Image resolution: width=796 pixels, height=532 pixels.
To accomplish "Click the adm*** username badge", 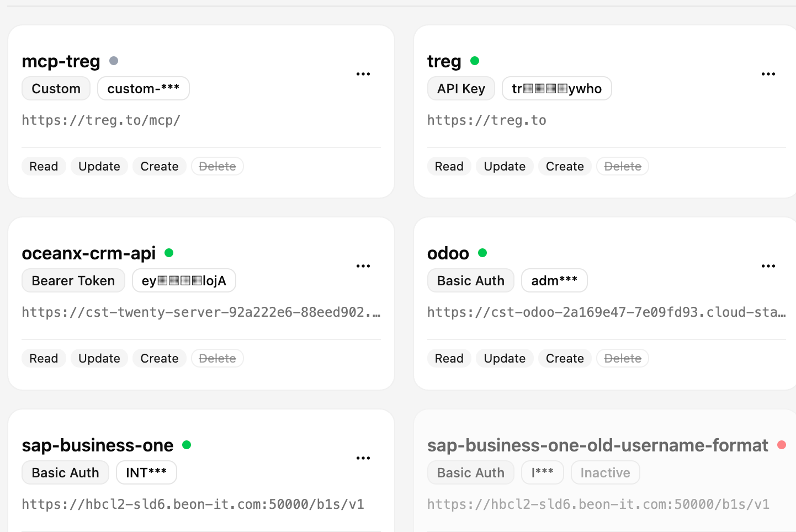I will coord(554,280).
